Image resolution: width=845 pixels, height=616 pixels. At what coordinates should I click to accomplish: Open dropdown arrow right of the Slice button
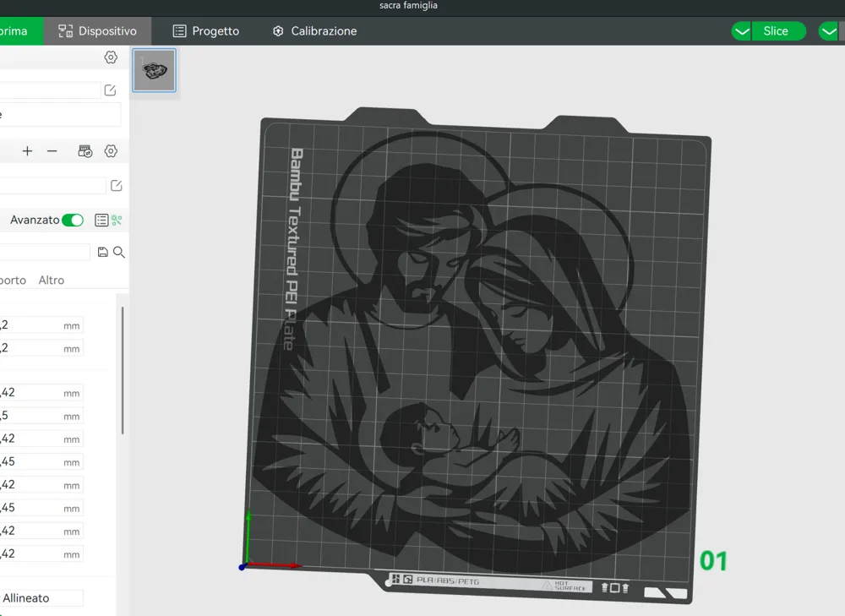click(829, 31)
